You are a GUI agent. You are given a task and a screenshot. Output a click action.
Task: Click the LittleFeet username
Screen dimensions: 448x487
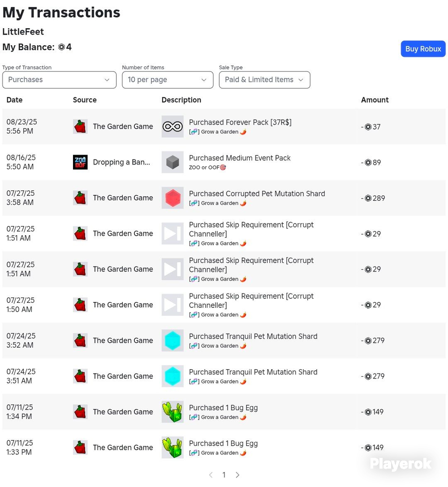23,32
